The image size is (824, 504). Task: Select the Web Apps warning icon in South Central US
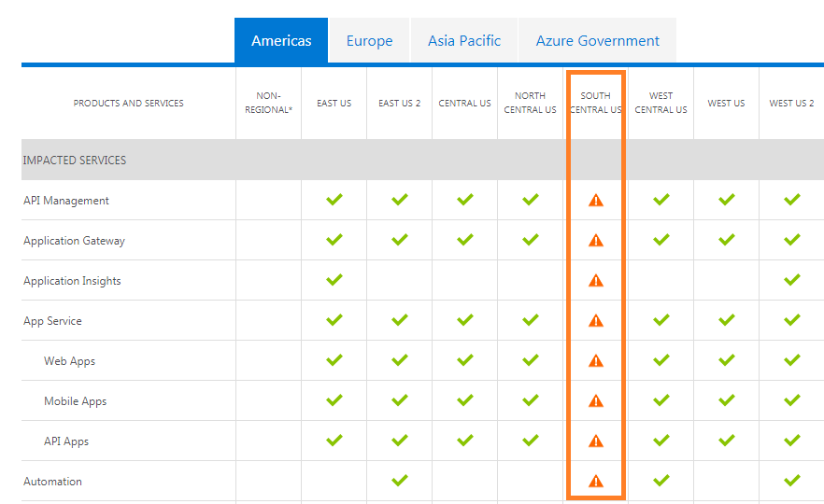[x=596, y=360]
